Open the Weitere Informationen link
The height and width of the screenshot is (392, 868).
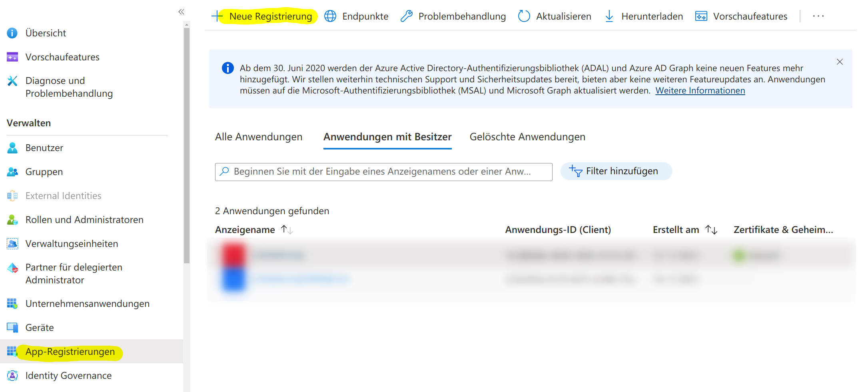coord(700,90)
